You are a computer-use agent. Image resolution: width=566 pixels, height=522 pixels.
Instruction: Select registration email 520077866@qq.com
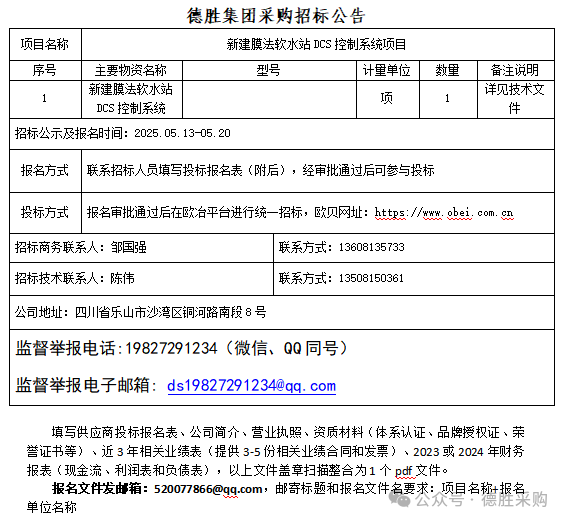208,489
